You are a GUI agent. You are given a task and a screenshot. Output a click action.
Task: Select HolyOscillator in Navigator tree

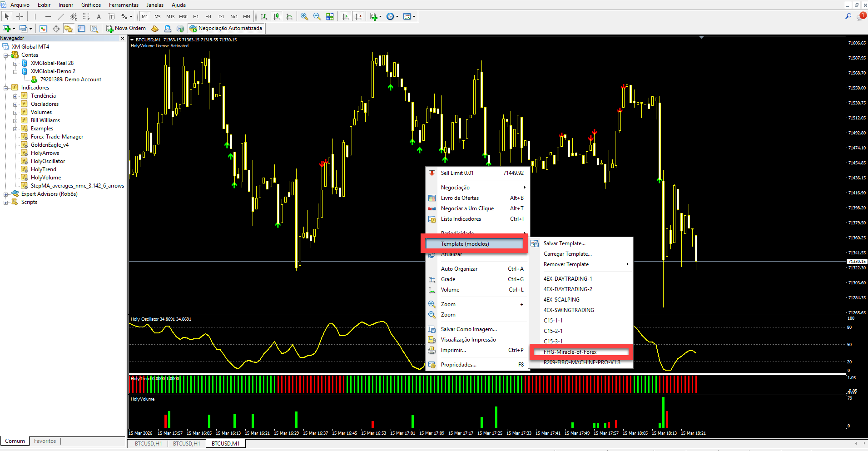click(48, 161)
